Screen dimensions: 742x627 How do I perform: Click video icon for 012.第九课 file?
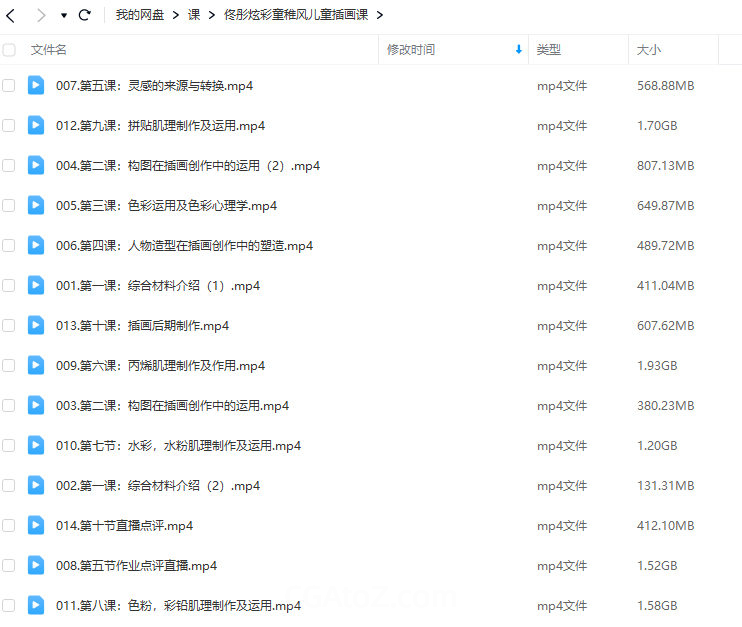click(x=36, y=126)
